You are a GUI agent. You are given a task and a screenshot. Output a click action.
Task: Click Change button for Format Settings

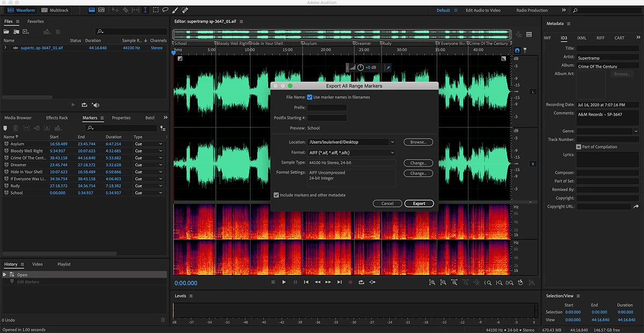[418, 173]
